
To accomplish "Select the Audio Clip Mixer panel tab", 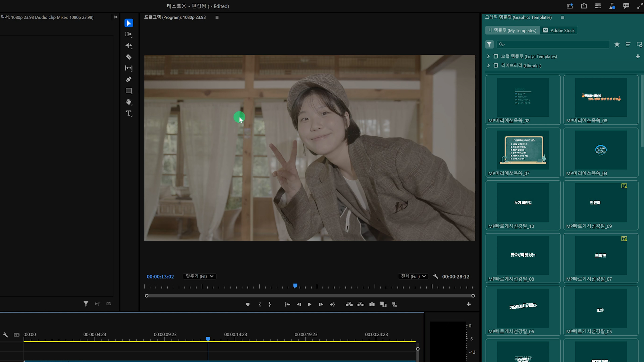I will [47, 17].
